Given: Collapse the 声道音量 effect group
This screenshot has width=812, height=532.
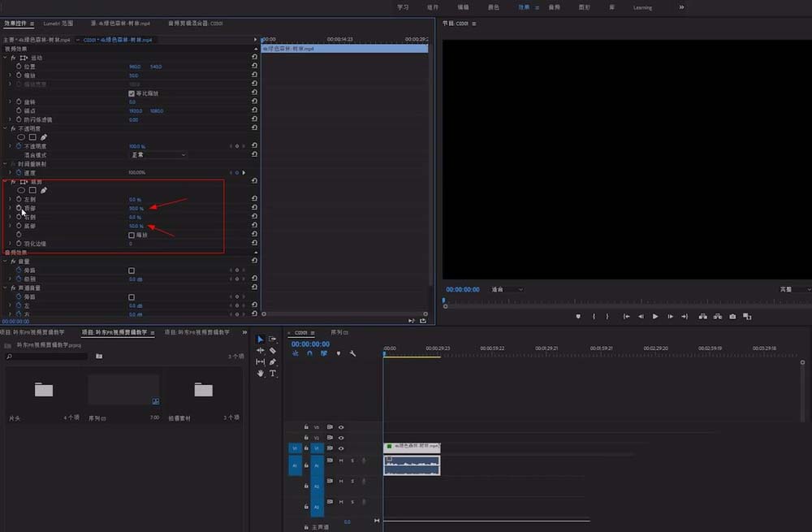Looking at the screenshot, I should (5, 288).
